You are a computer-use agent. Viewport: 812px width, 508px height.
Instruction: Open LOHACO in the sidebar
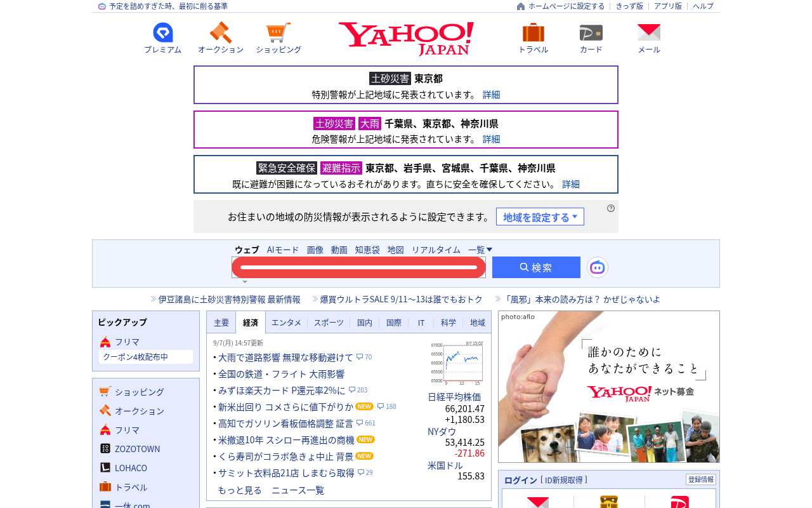pos(131,468)
